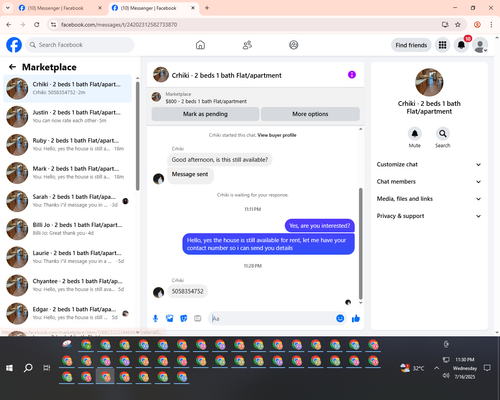Viewport: 500px width, 400px height.
Task: Expand Media, files and links section
Action: (429, 199)
